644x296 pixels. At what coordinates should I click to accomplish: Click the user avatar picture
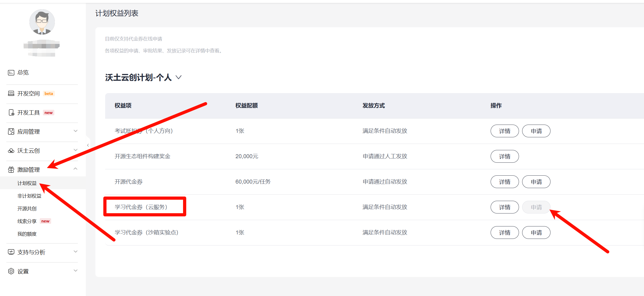click(42, 22)
